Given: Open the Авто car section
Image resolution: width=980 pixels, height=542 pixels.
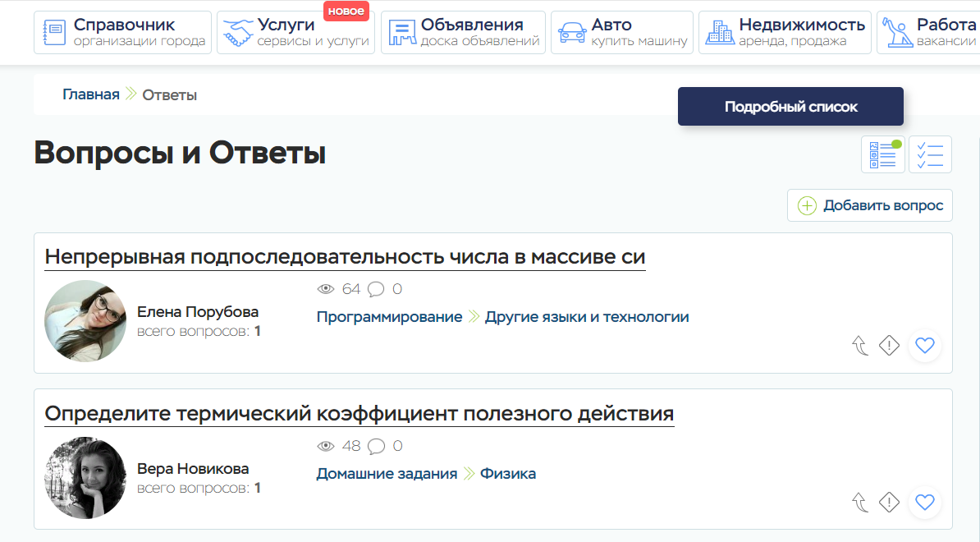Looking at the screenshot, I should tap(622, 33).
